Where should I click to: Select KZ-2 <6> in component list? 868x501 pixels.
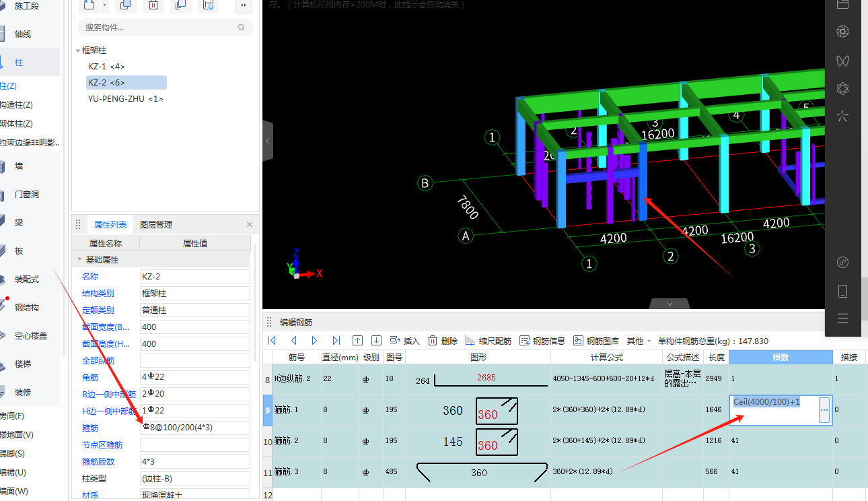126,82
